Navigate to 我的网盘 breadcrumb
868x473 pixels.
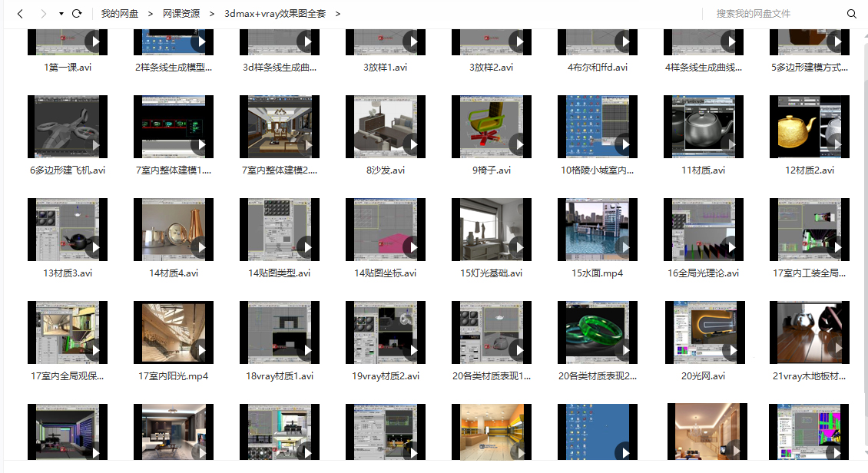point(120,13)
